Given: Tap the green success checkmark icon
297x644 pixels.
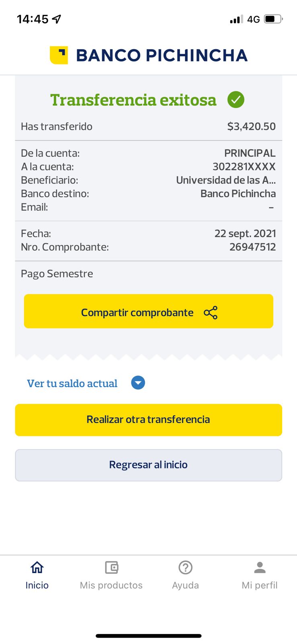Looking at the screenshot, I should (x=236, y=99).
